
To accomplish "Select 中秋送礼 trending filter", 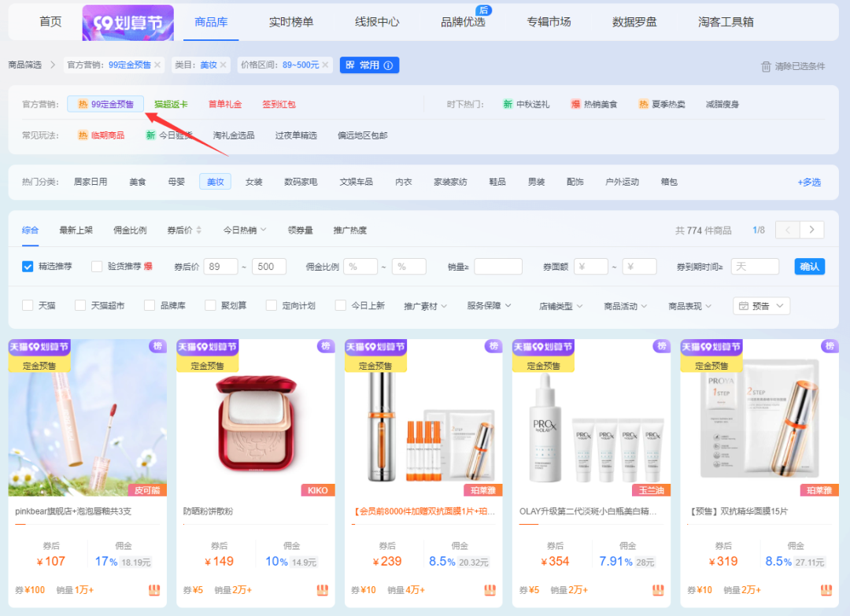I will pos(526,104).
